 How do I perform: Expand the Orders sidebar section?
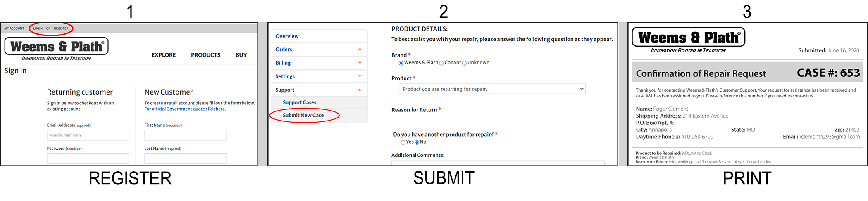(318, 50)
